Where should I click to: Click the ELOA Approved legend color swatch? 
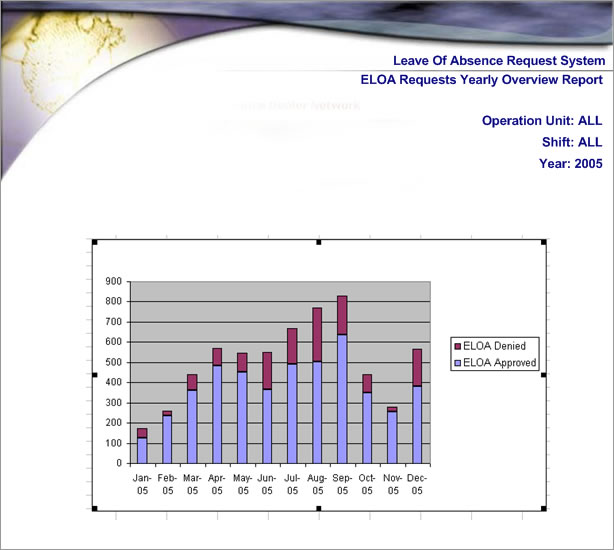click(458, 363)
